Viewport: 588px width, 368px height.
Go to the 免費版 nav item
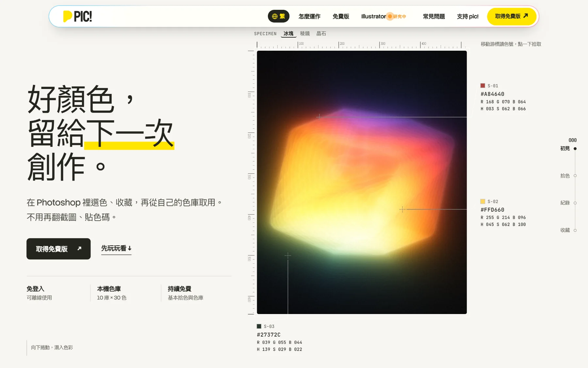tap(341, 16)
